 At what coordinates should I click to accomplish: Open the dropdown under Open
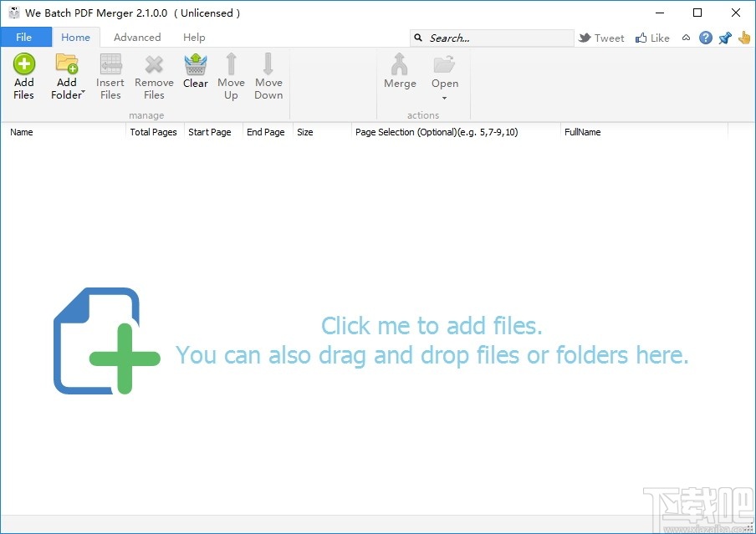coord(445,98)
